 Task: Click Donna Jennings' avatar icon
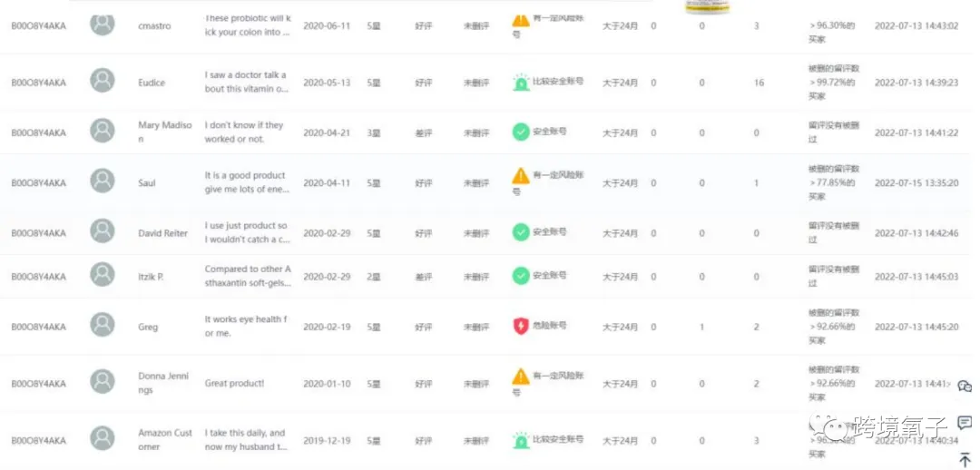102,381
